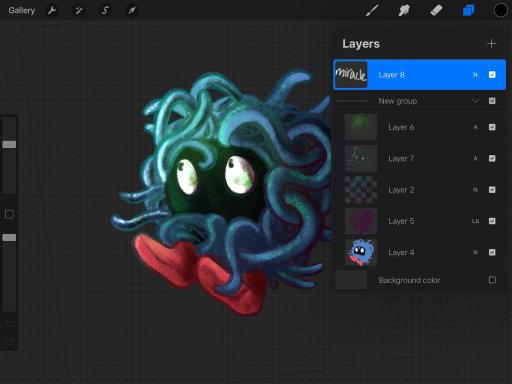Open the Adjustments magic wand menu
The image size is (512, 384).
tap(79, 10)
